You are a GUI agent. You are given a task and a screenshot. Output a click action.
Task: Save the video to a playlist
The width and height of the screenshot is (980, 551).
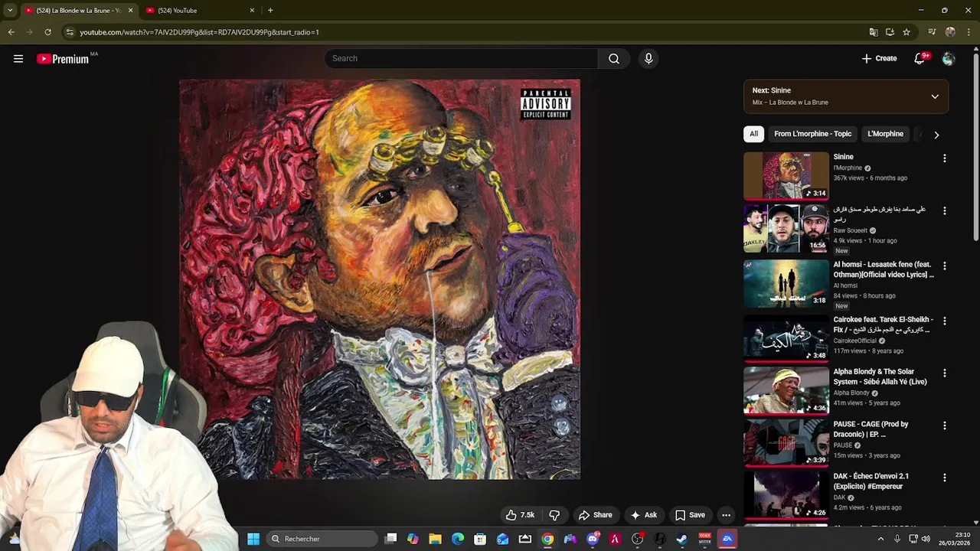[x=689, y=515]
